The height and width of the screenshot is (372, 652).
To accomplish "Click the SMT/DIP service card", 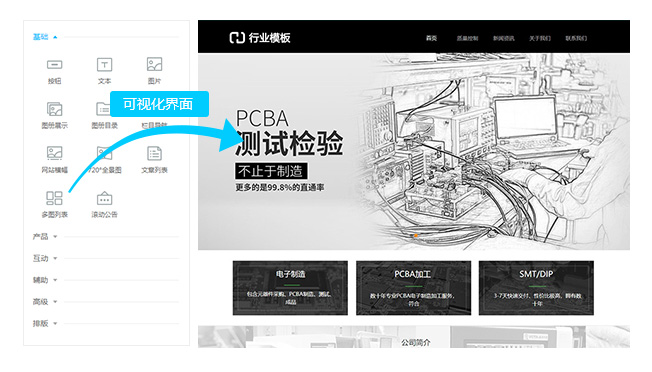I will coord(536,288).
